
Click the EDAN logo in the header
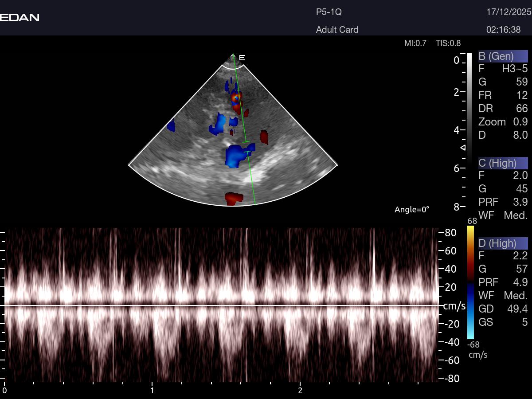click(20, 18)
